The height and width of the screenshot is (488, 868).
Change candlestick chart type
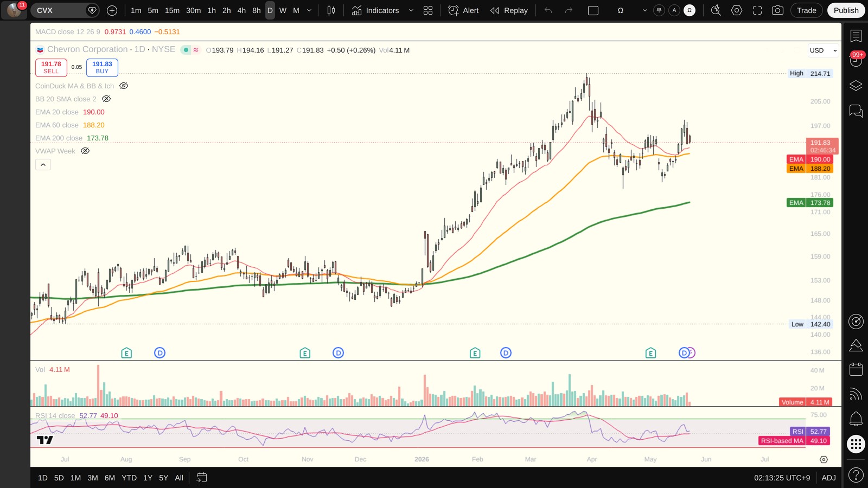pyautogui.click(x=331, y=10)
